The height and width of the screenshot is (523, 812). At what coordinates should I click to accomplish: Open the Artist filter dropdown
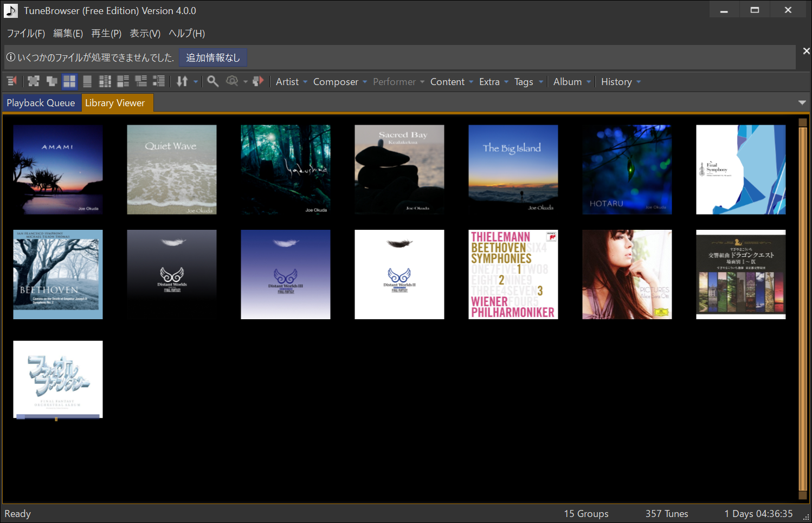click(292, 82)
